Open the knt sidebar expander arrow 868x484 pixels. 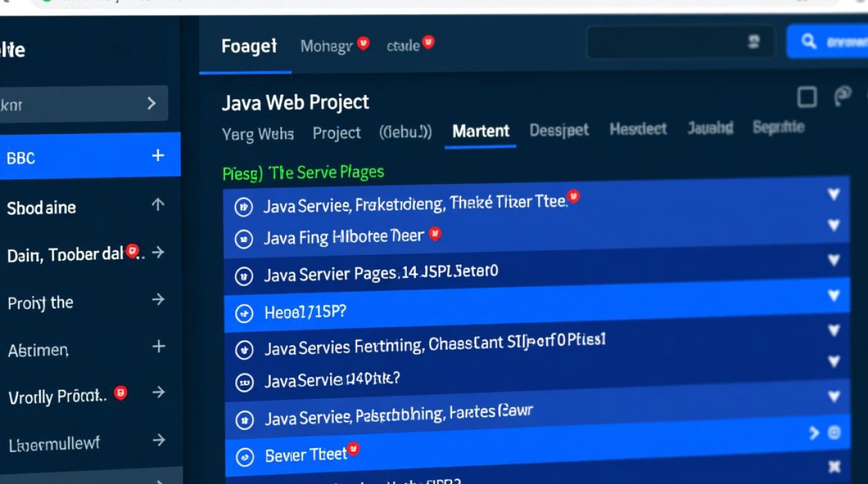pyautogui.click(x=151, y=103)
